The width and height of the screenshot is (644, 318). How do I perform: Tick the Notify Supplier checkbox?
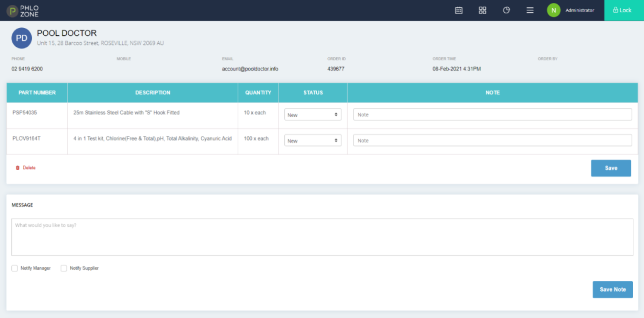click(x=64, y=268)
